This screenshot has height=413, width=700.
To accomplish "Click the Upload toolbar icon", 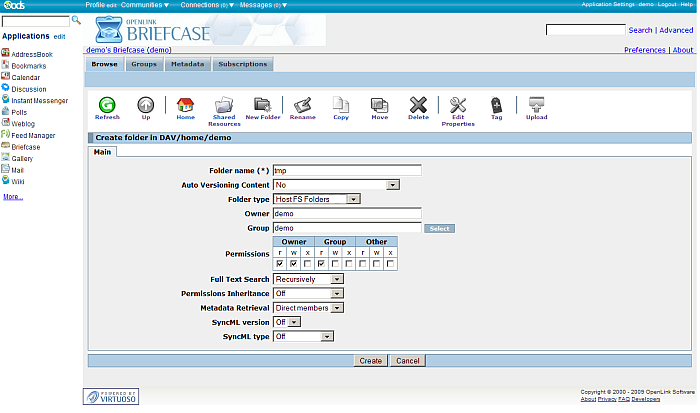I will [536, 104].
